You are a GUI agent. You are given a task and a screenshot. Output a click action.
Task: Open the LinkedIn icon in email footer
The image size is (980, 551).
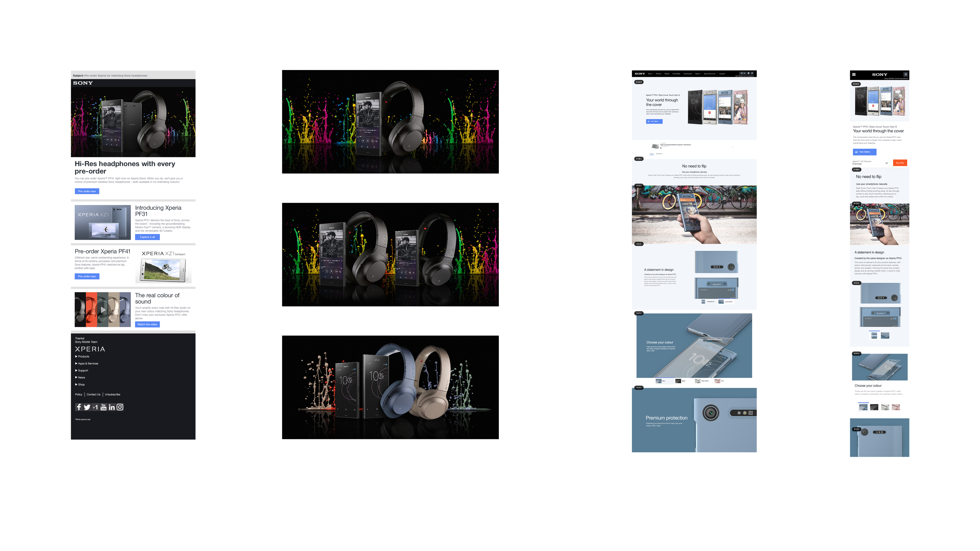[x=112, y=407]
